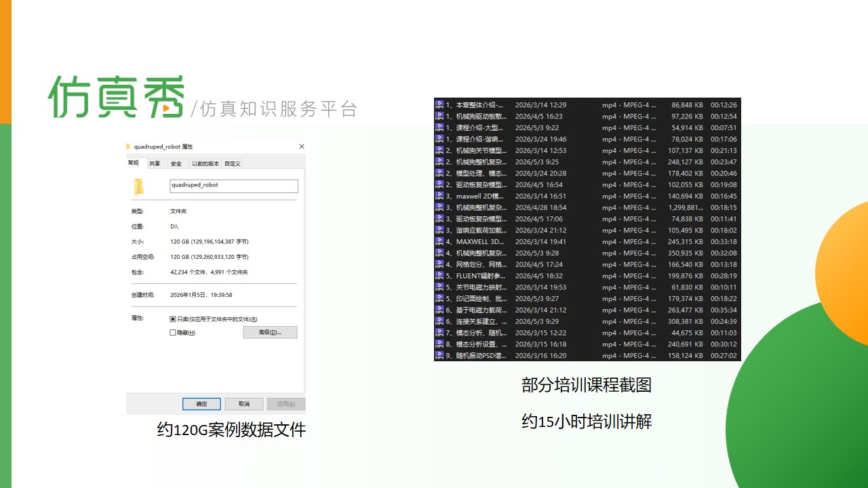Click the mp4 icon for 2、模型处理、模态
Image resolution: width=868 pixels, height=488 pixels.
(x=439, y=174)
